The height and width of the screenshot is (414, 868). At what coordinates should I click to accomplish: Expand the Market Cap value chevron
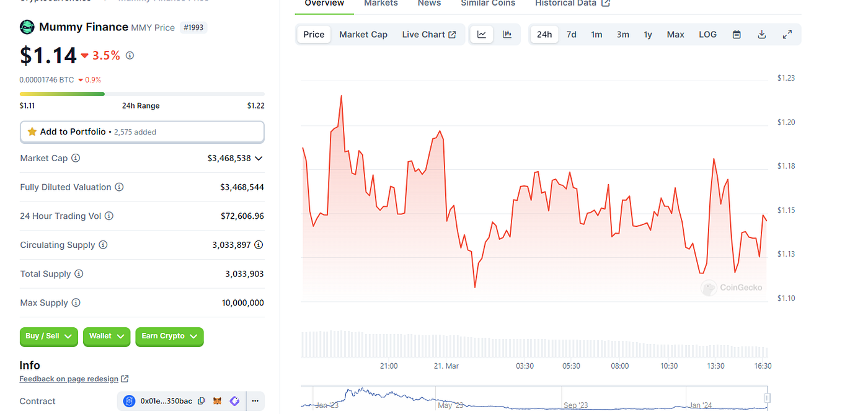click(259, 159)
